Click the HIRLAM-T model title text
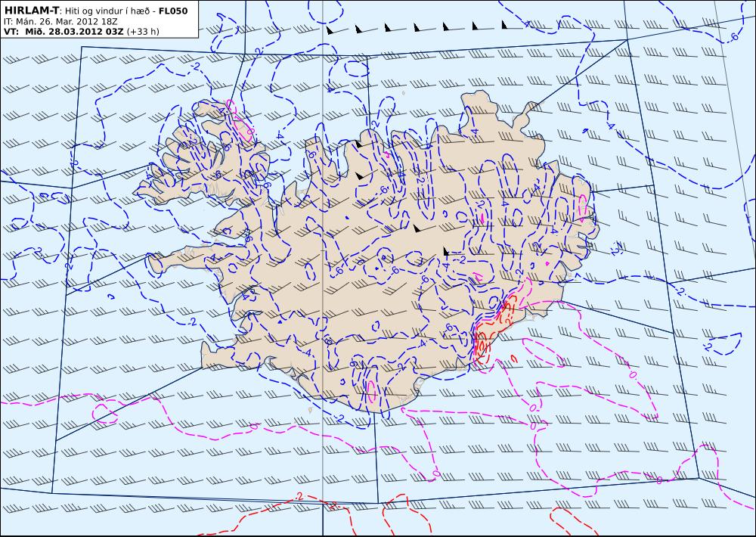 pos(31,11)
